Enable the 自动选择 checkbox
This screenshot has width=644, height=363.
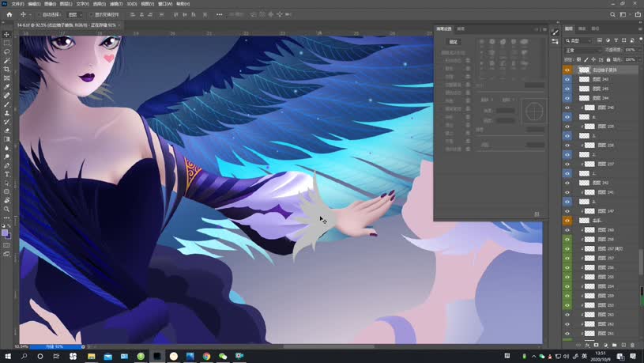[40, 14]
